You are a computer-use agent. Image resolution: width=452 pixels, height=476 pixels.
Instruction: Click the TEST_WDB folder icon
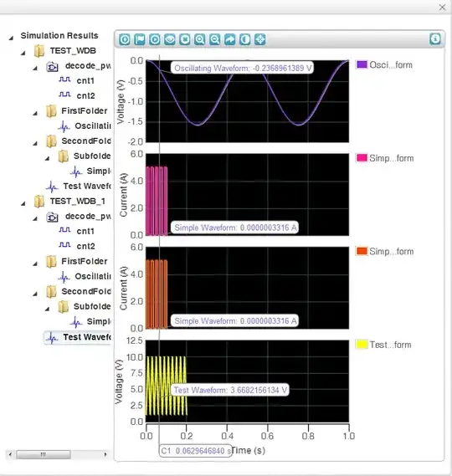click(x=39, y=51)
